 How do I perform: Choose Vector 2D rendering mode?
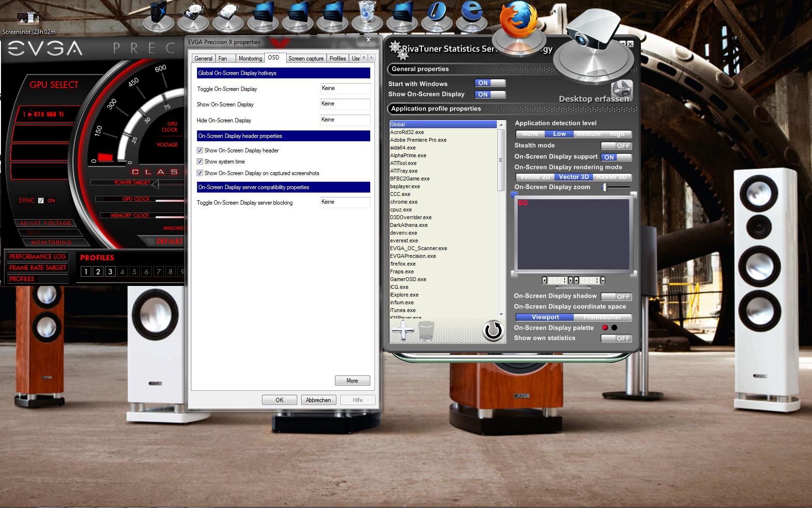click(535, 177)
